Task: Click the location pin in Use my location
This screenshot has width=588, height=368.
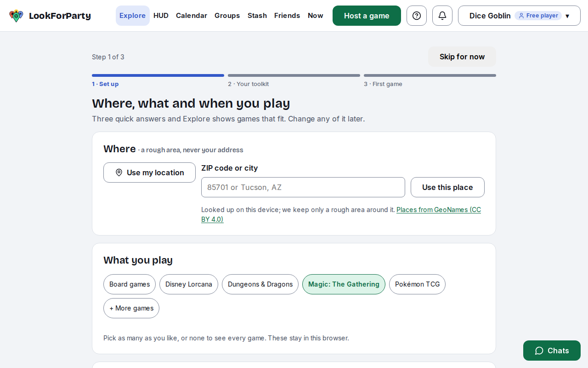Action: [x=119, y=172]
